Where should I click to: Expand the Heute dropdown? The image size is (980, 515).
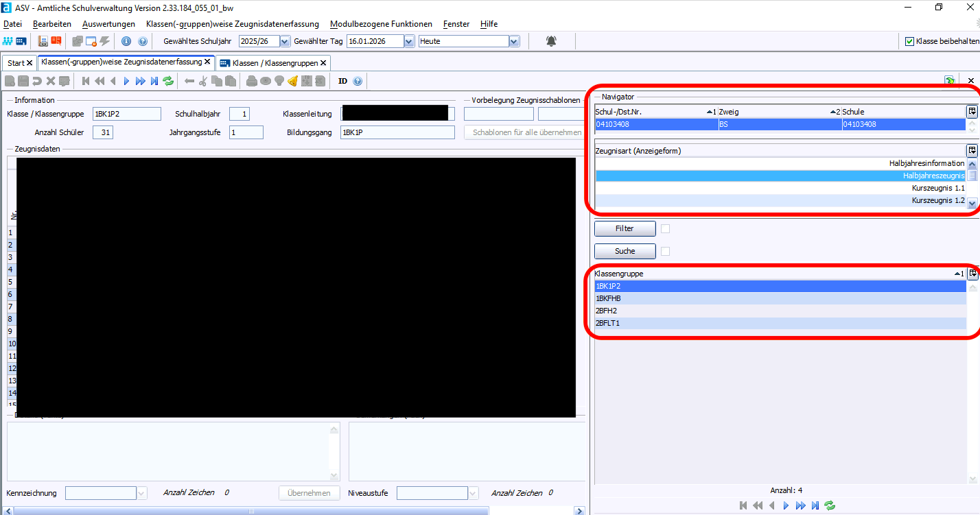click(x=514, y=41)
